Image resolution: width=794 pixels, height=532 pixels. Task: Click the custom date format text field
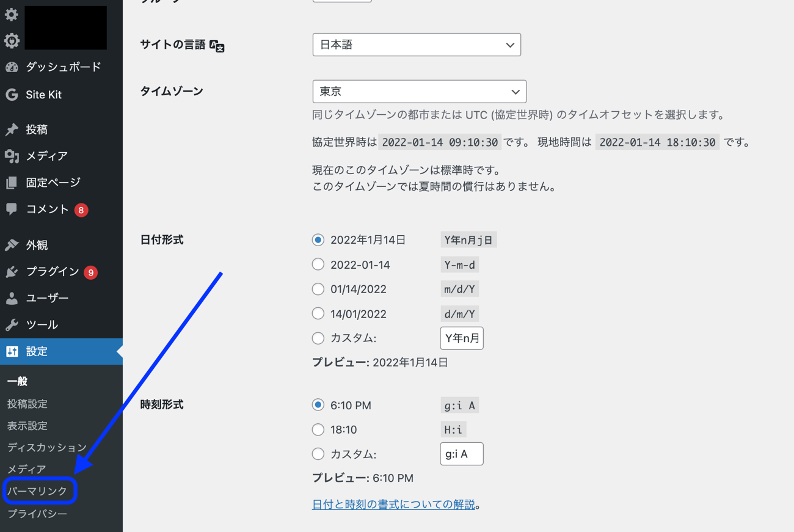[x=462, y=338]
